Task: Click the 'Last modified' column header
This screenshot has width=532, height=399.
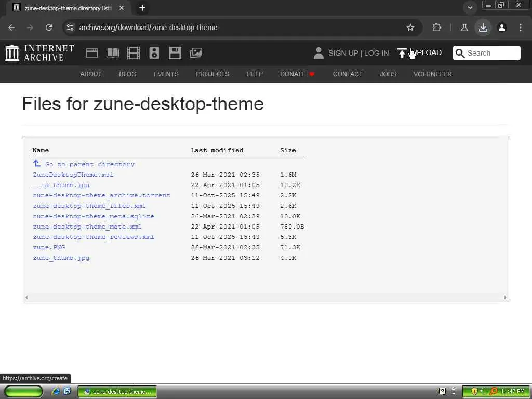Action: (x=217, y=150)
